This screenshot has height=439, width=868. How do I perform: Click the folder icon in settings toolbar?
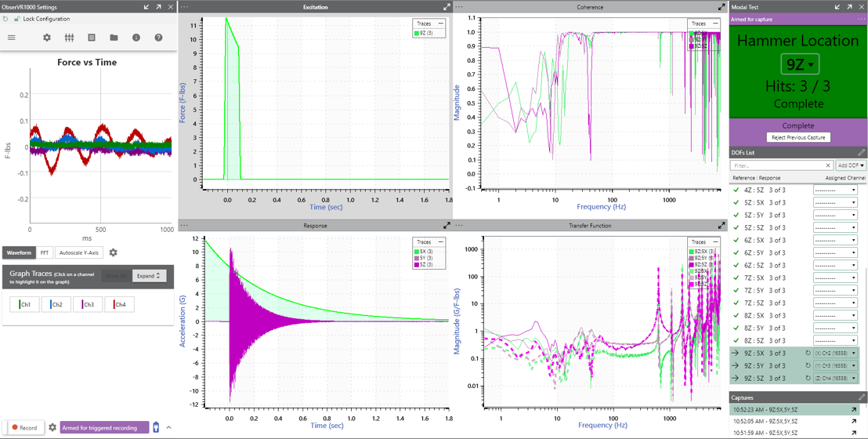114,38
